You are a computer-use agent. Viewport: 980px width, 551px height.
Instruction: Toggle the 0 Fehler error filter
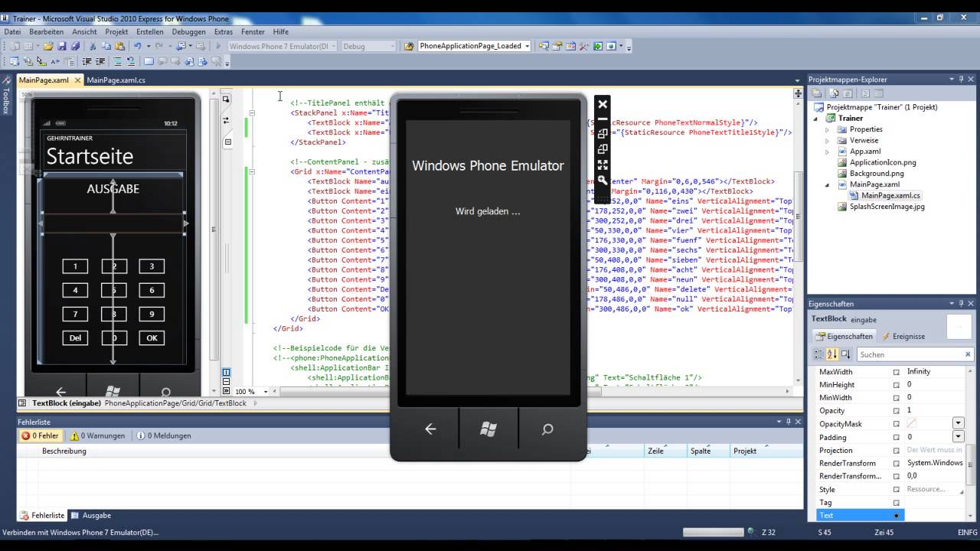point(41,435)
